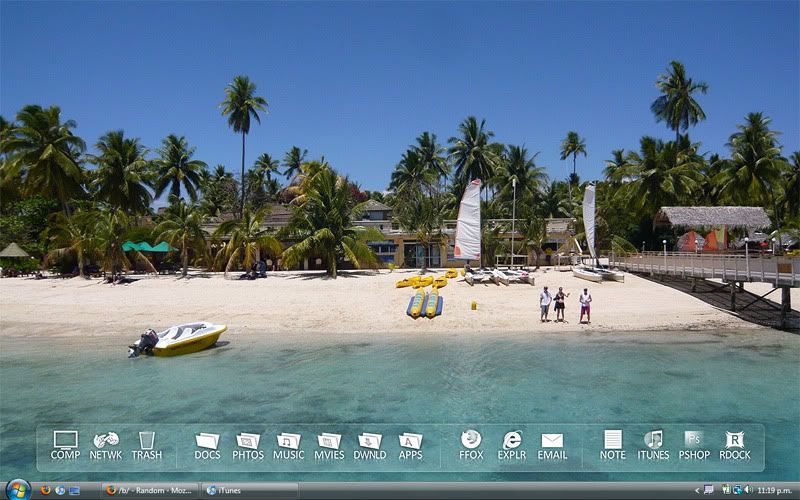Expand hidden system tray icons arrow
800x500 pixels.
point(697,491)
